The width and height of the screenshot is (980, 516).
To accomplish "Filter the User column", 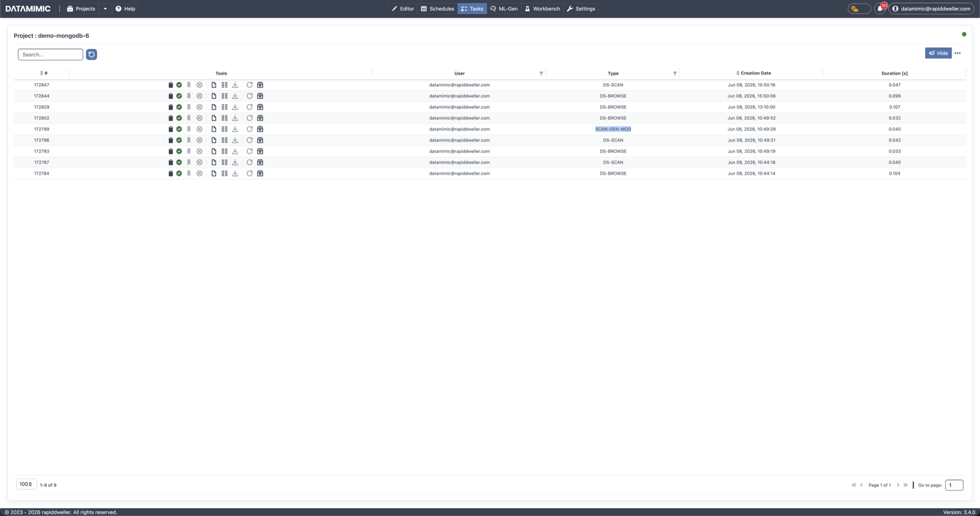I will 541,73.
